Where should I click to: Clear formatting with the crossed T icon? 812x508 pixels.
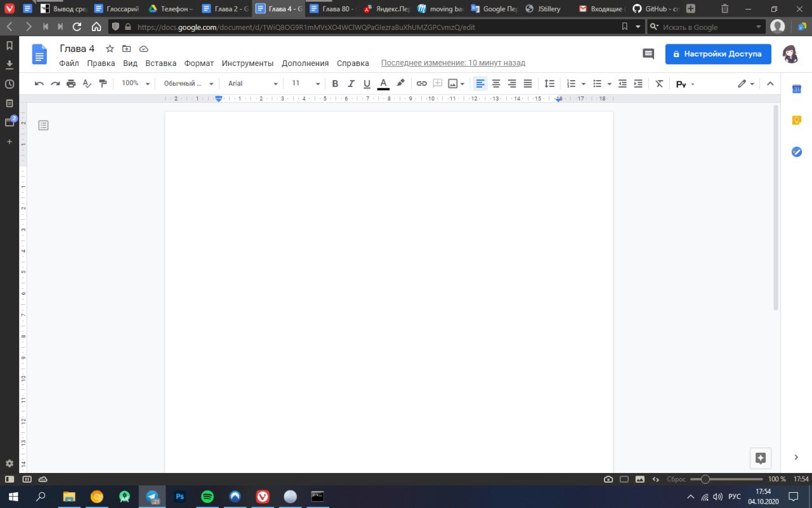(x=659, y=83)
